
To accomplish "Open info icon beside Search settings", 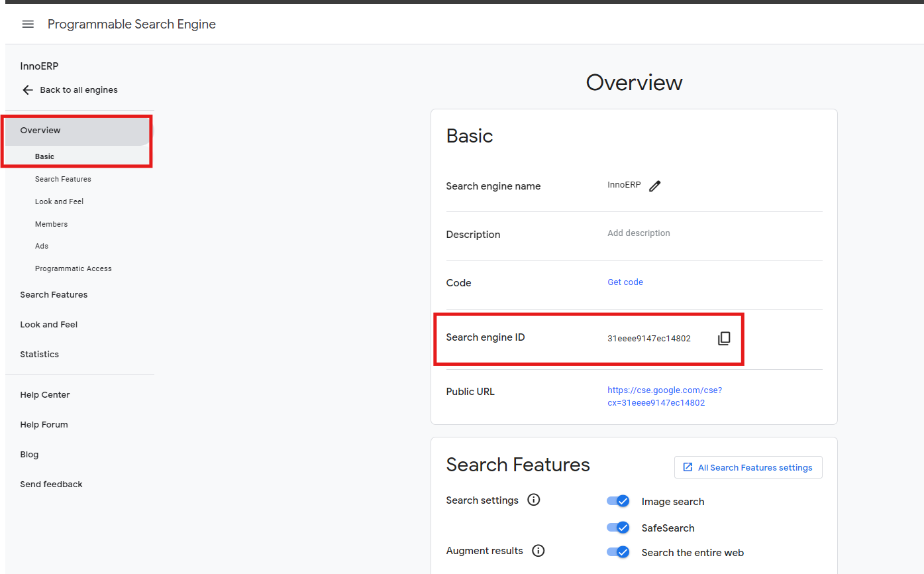I will coord(534,500).
